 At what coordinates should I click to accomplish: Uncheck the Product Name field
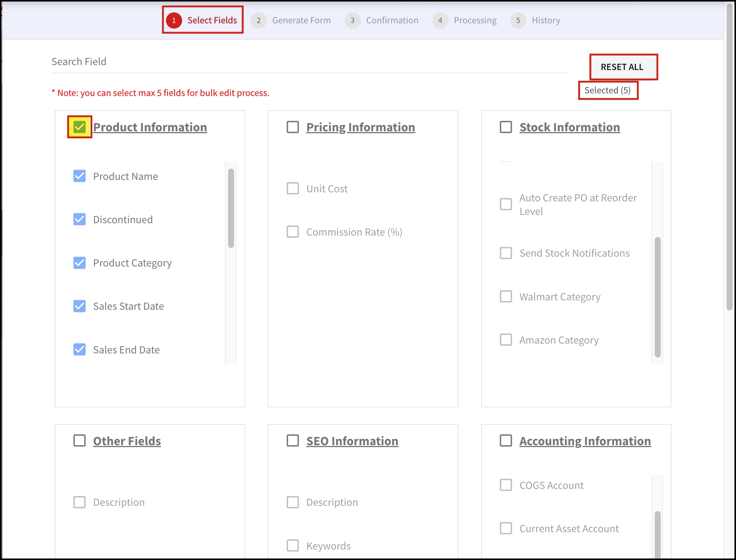[79, 176]
